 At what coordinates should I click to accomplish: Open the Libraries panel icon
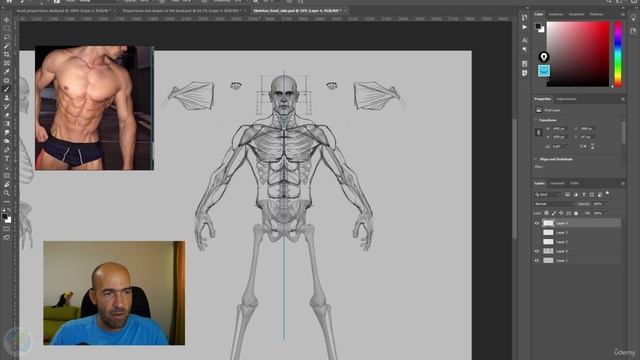coord(633,31)
